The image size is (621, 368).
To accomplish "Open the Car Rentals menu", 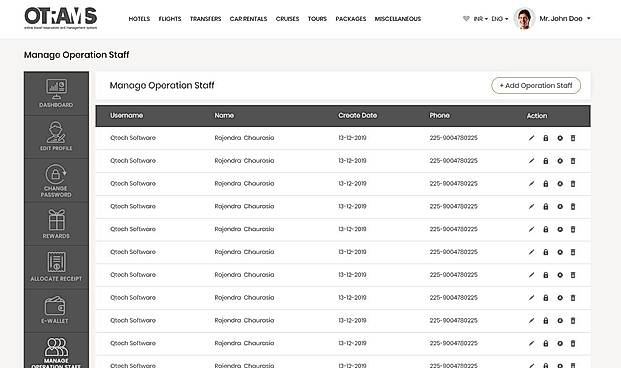I will point(248,19).
